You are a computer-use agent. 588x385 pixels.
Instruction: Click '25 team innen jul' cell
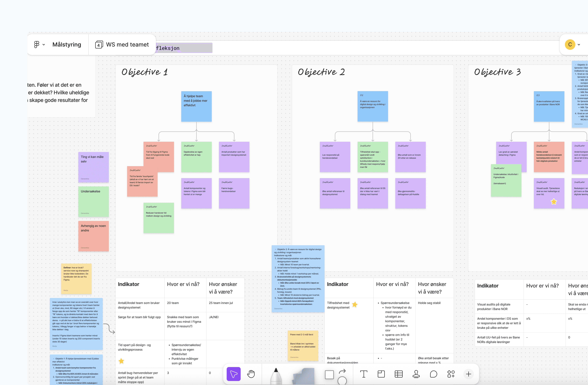(x=225, y=305)
